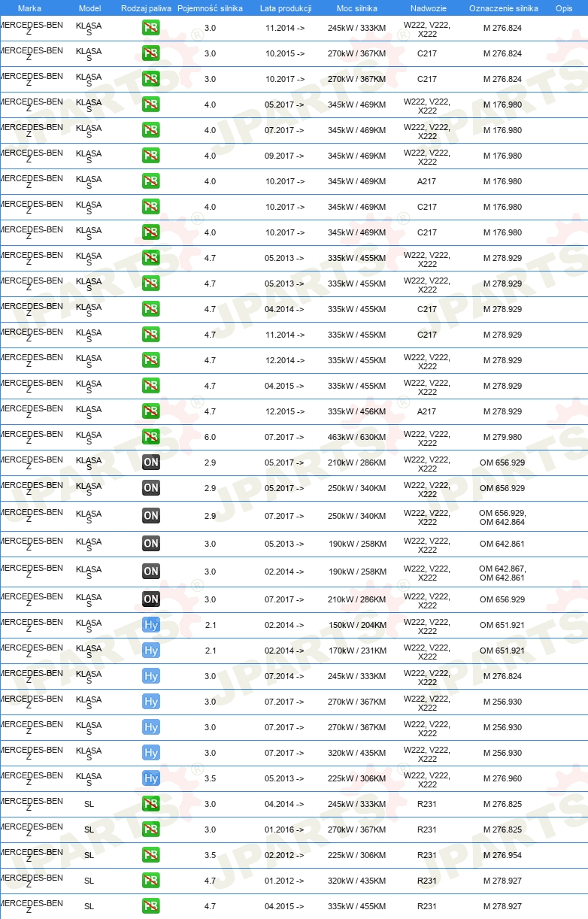The image size is (588, 919).
Task: Choose the 10.2015 -> production date
Action: coord(285,54)
